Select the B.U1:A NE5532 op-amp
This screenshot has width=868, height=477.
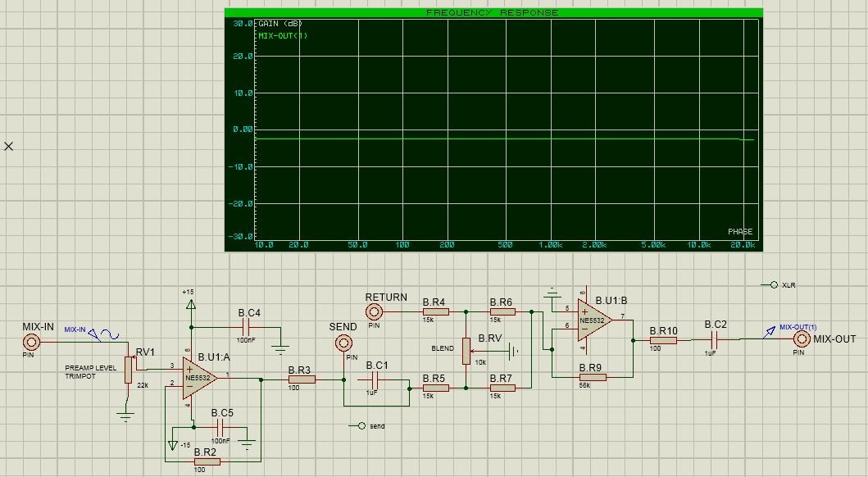[x=199, y=379]
